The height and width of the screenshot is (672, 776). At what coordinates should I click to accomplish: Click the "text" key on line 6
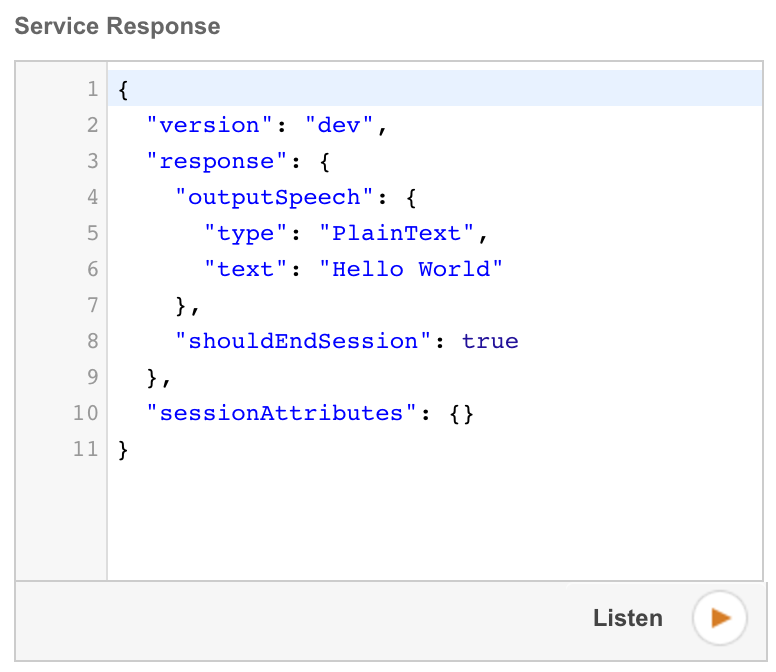pyautogui.click(x=246, y=269)
